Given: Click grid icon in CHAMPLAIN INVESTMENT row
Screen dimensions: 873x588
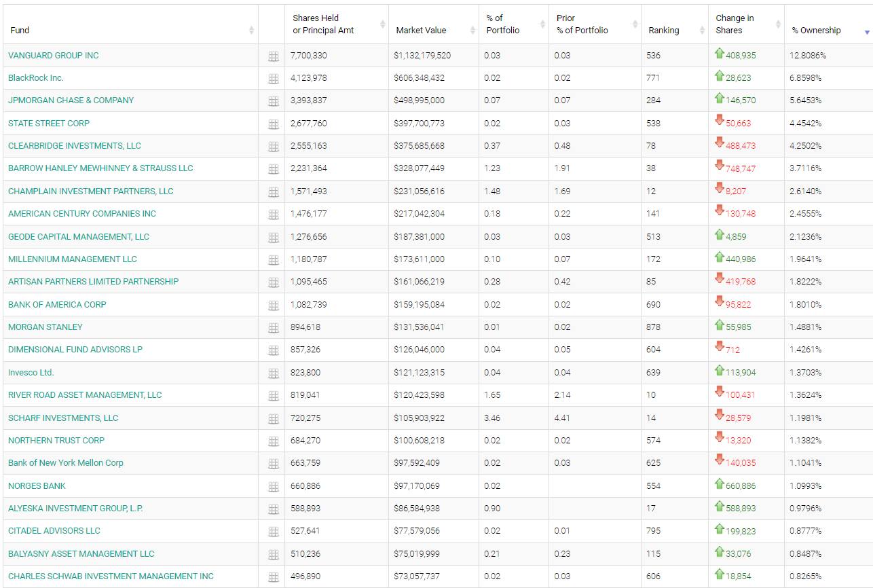Looking at the screenshot, I should 274,192.
